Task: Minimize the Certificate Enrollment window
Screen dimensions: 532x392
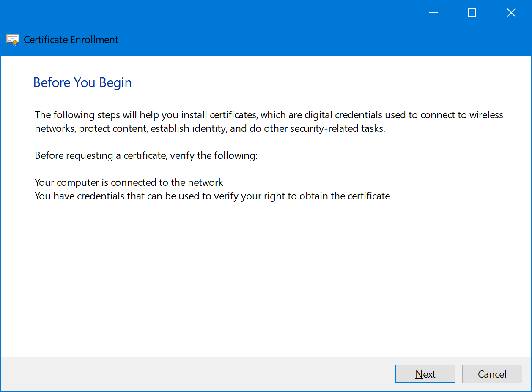Action: 433,13
